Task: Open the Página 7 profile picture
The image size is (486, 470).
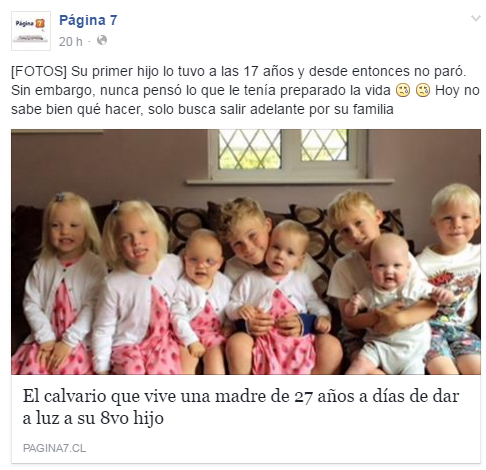Action: (x=31, y=31)
